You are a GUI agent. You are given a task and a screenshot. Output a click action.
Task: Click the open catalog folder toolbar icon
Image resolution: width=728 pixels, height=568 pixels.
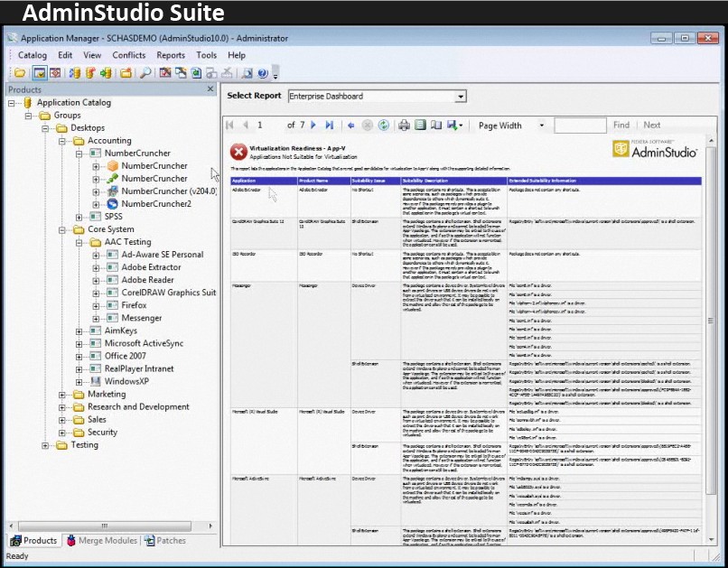(20, 73)
